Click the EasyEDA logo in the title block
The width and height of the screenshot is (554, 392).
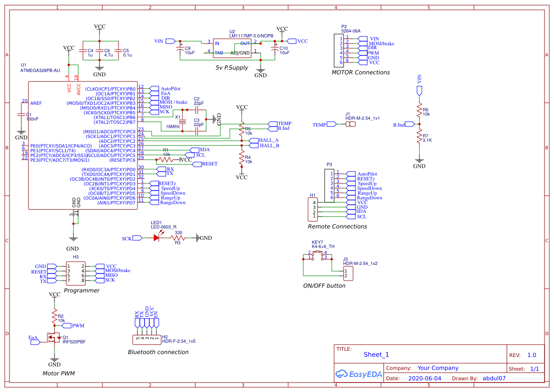point(359,374)
